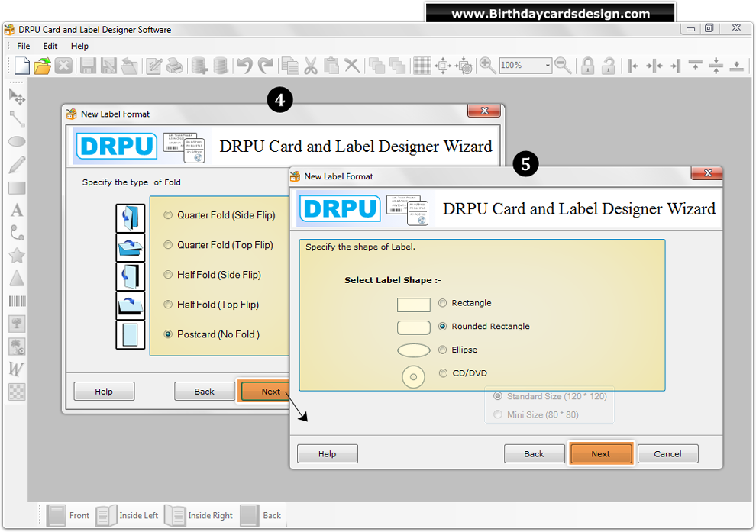Select the WordArt W tool
The image size is (756, 532).
[16, 369]
